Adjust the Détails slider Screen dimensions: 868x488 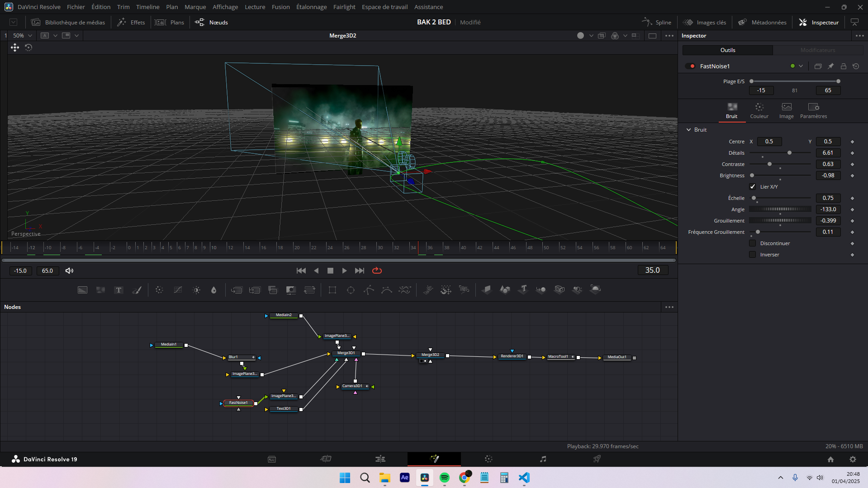pos(789,153)
